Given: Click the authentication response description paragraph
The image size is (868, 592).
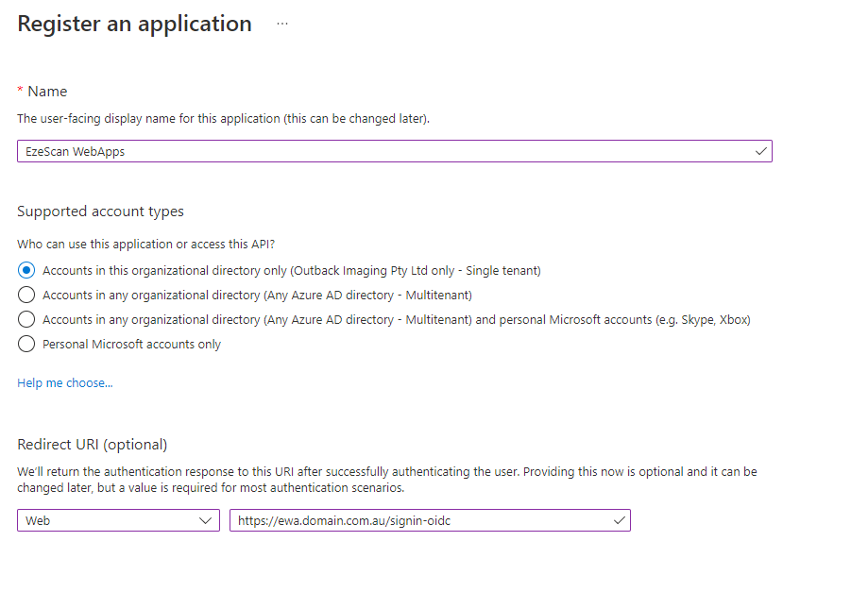Looking at the screenshot, I should tap(387, 479).
